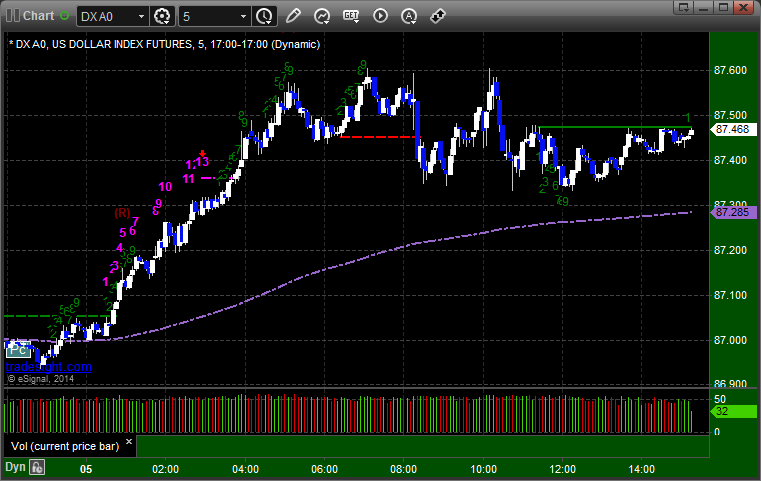Open the window options dropdown in the title bar
Image resolution: width=761 pixels, height=481 pixels.
click(683, 7)
